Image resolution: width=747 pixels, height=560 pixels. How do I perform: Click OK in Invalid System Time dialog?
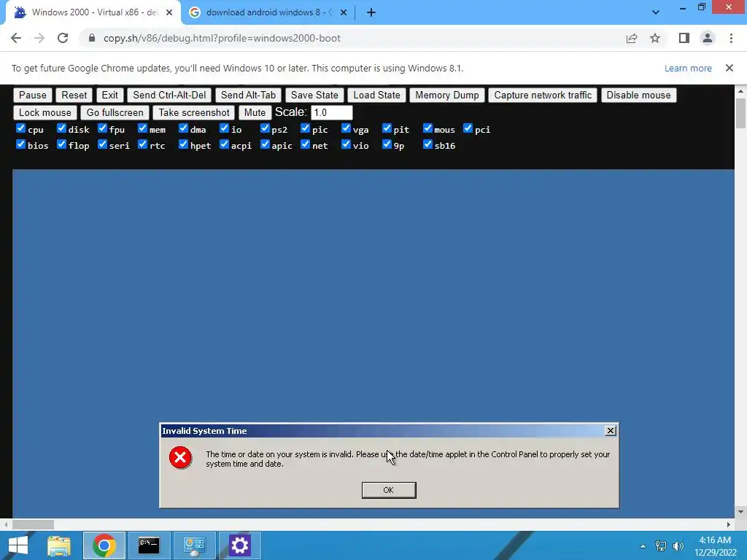point(389,490)
